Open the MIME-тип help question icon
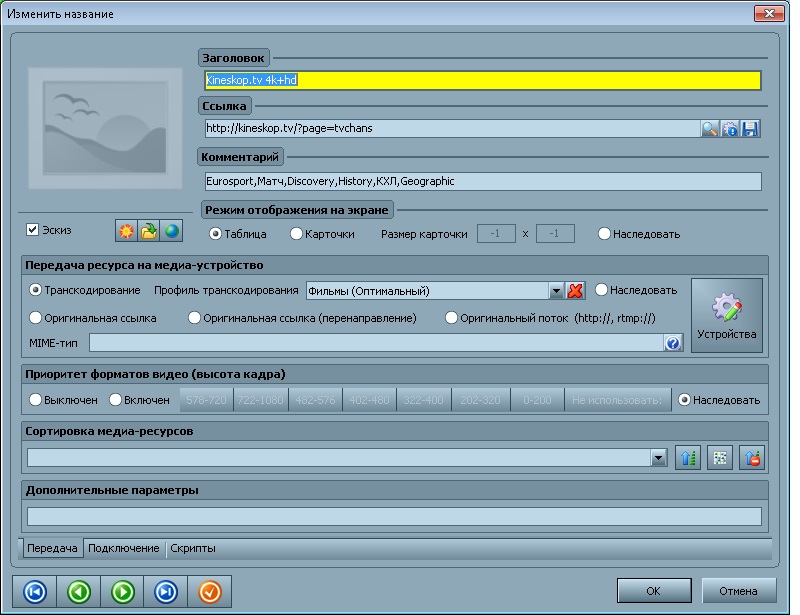 (673, 343)
